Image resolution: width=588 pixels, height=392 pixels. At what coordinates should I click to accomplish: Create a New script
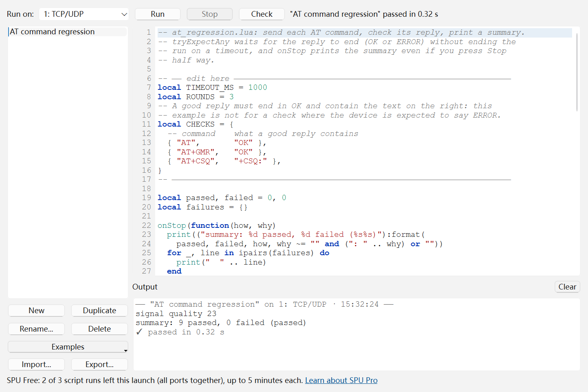click(36, 310)
